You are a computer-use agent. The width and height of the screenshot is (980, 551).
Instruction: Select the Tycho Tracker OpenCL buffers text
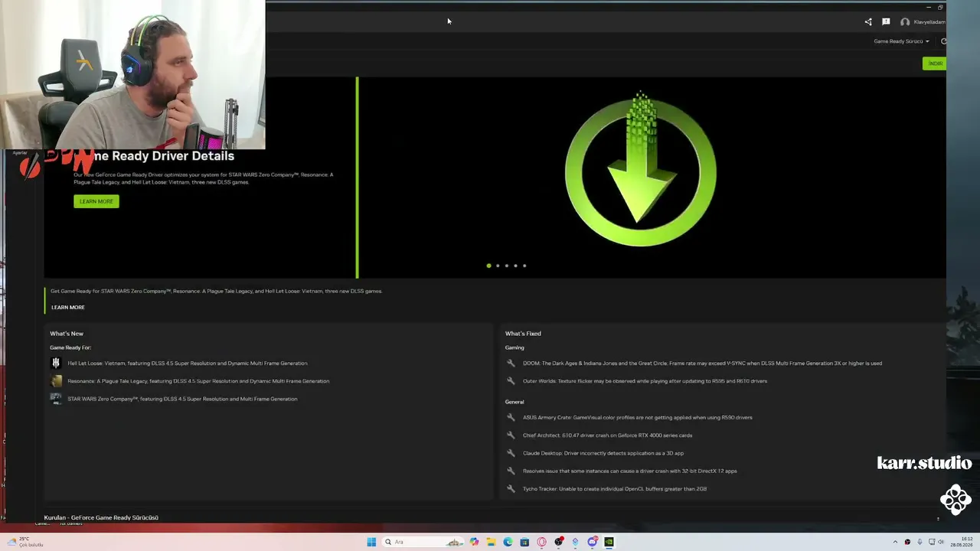coord(615,489)
